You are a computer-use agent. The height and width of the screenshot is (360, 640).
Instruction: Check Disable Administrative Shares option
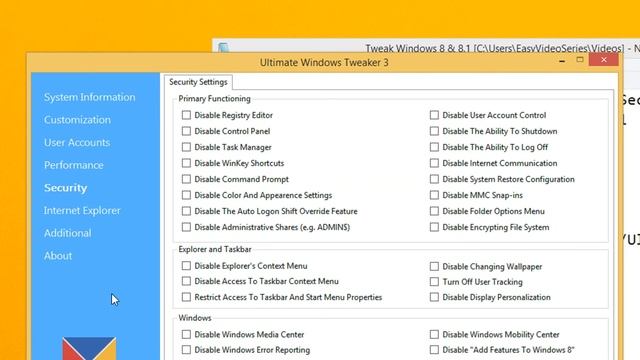[x=186, y=227]
